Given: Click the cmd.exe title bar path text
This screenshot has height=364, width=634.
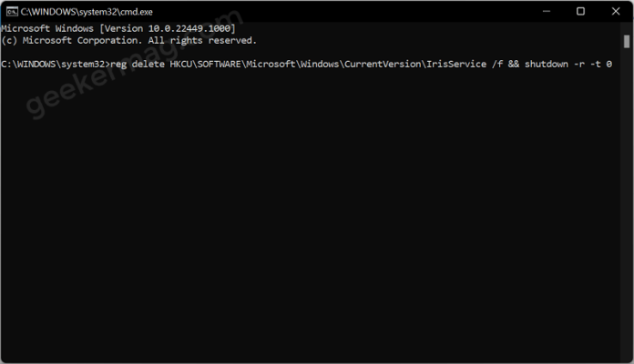Looking at the screenshot, I should 87,12.
